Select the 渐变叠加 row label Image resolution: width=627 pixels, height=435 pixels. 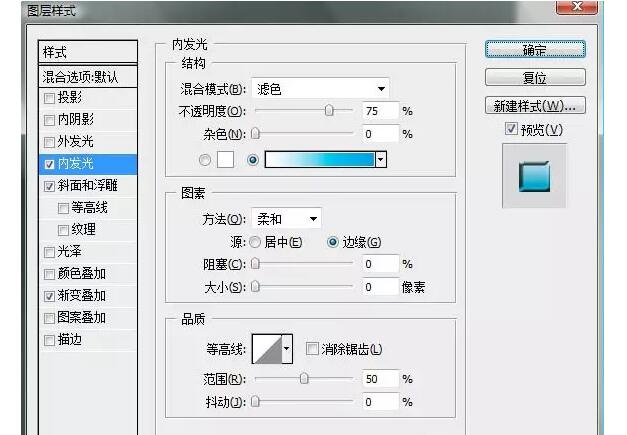82,295
